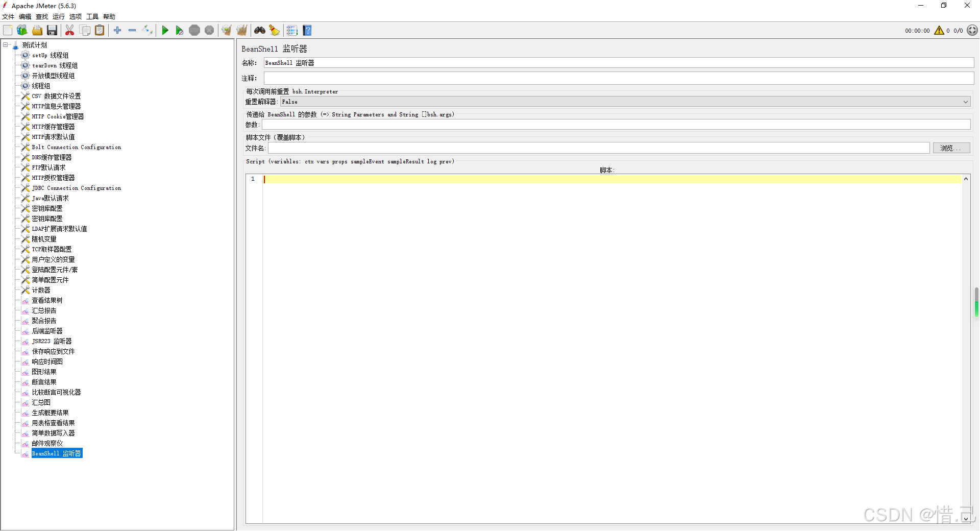Select 用户定义的变量 node

coord(53,259)
